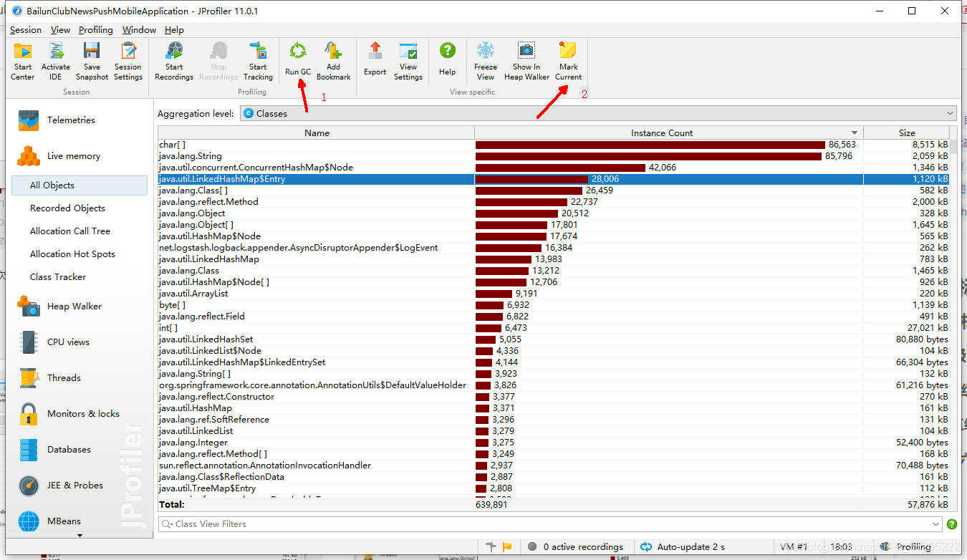Screen dimensions: 967x560
Task: Click green help icon beside filter field
Action: (952, 524)
